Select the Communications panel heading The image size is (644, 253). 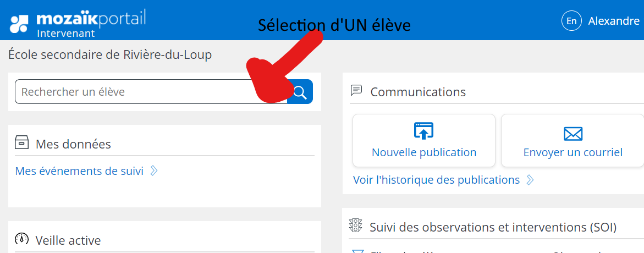pyautogui.click(x=418, y=92)
